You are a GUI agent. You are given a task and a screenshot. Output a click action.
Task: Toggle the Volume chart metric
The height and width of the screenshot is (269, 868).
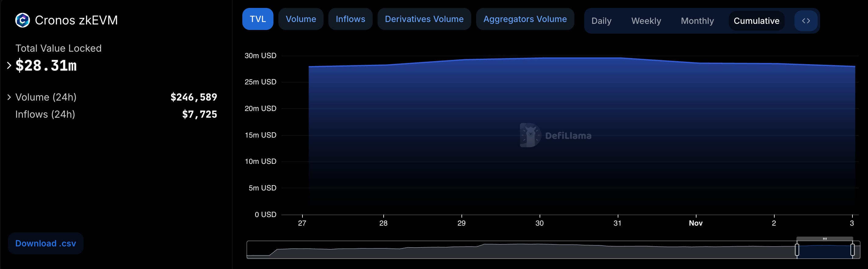pos(301,19)
